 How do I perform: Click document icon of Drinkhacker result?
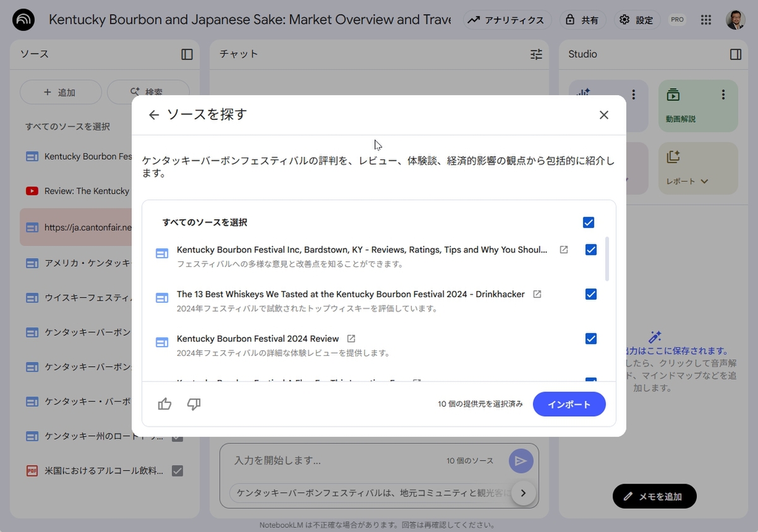(162, 298)
